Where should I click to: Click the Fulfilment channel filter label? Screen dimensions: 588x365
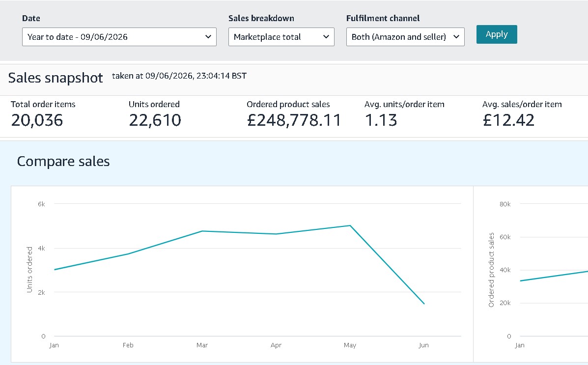pos(383,18)
